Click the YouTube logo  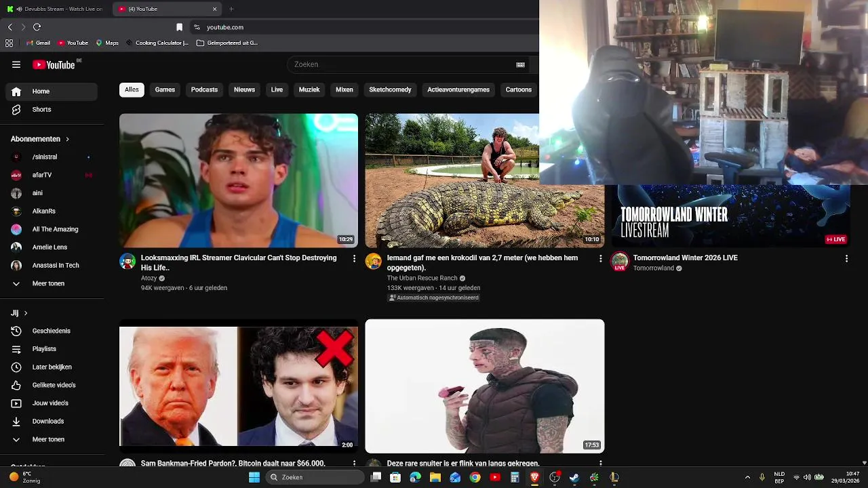[54, 64]
